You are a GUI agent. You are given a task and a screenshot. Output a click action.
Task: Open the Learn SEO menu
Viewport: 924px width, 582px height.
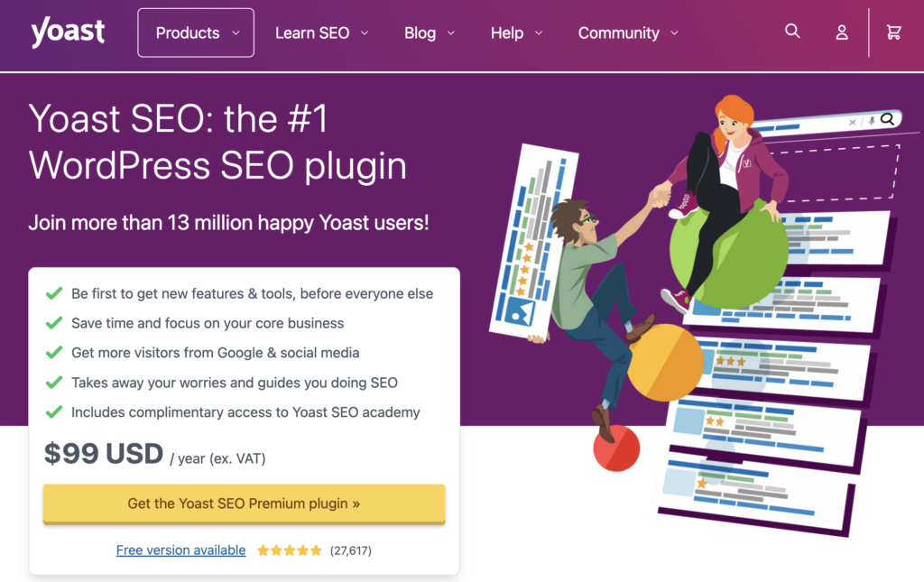(322, 33)
